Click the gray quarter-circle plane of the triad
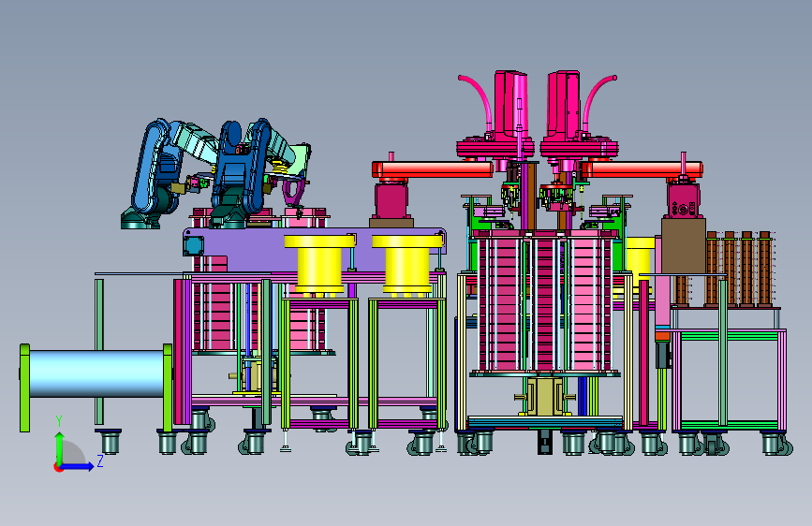812x526 pixels. 74,453
